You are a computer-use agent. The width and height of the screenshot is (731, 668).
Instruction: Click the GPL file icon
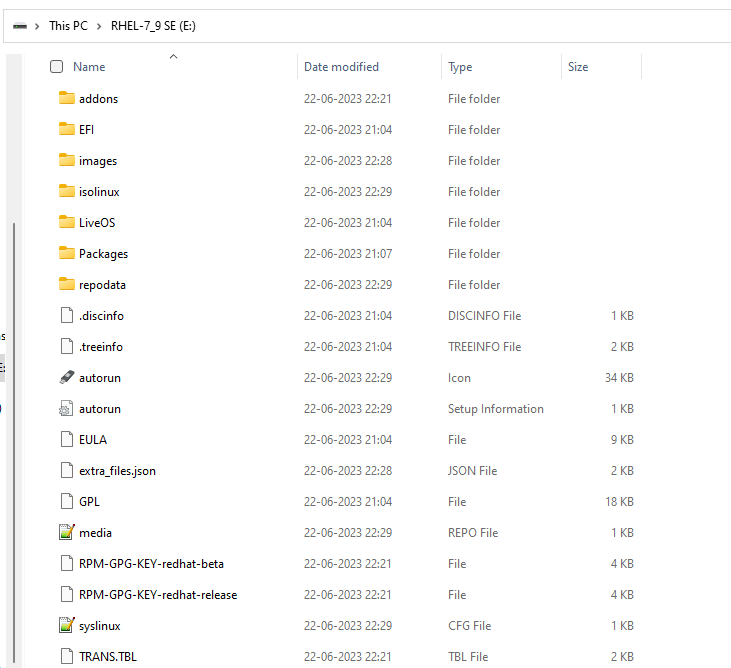tap(67, 501)
